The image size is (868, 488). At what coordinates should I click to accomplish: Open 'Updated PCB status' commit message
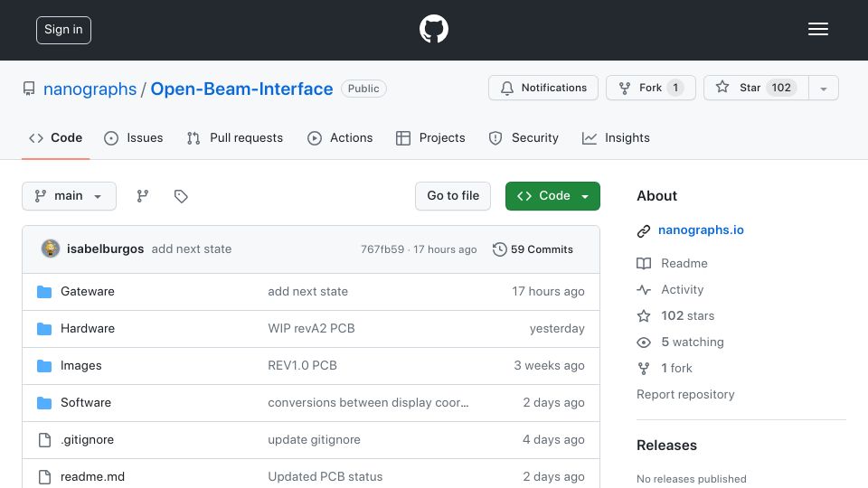pos(325,477)
